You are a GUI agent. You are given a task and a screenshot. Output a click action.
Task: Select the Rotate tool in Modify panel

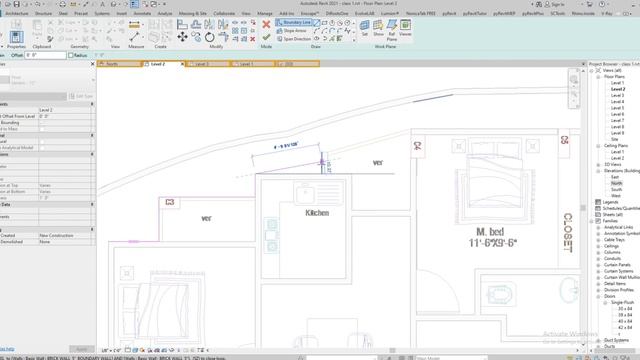click(209, 37)
